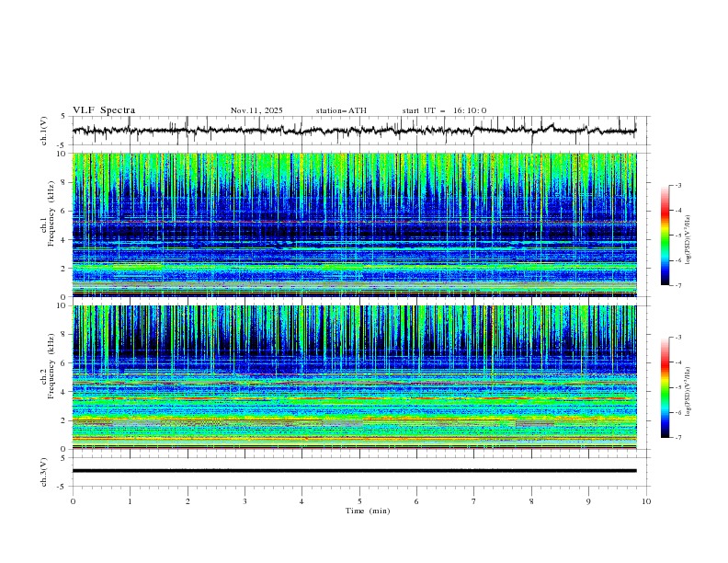Click the ch.2 spectrogram color bar

(x=665, y=387)
